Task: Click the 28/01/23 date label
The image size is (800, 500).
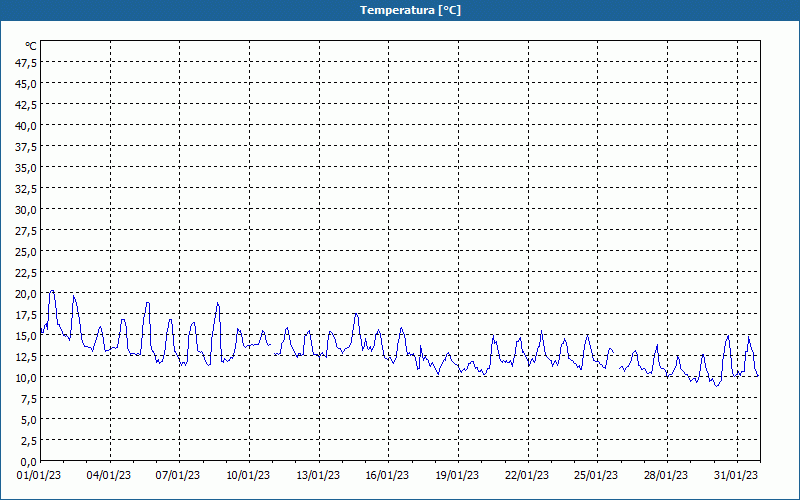Action: [666, 476]
